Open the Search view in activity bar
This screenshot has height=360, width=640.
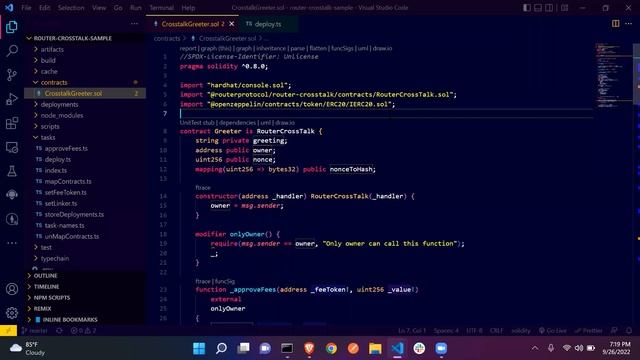(x=12, y=51)
